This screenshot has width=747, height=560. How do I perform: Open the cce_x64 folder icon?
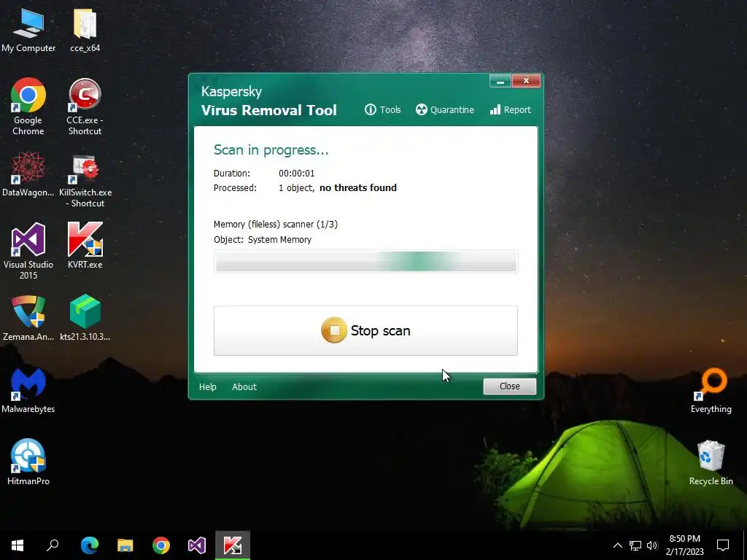pyautogui.click(x=85, y=29)
